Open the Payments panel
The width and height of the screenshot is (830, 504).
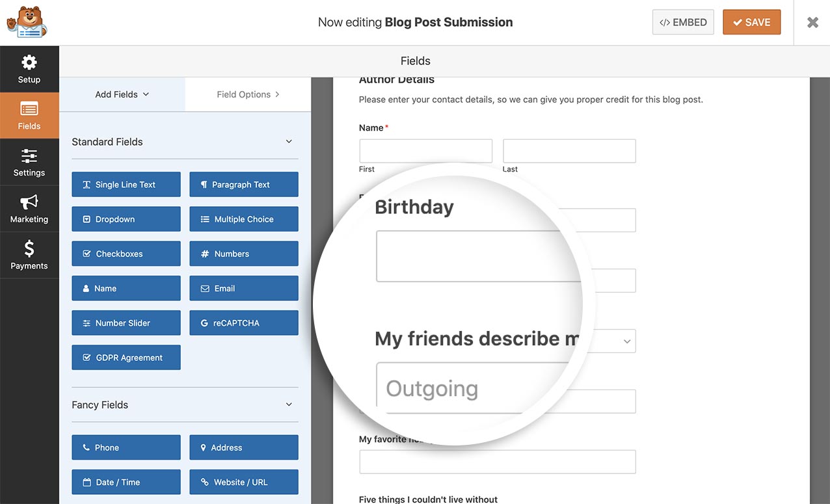(x=29, y=255)
